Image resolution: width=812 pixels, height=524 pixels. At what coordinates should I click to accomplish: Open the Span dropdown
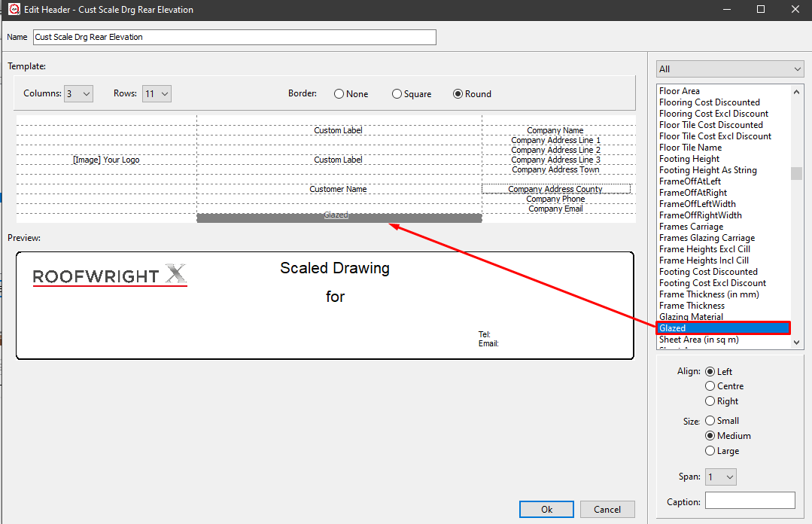(x=721, y=477)
